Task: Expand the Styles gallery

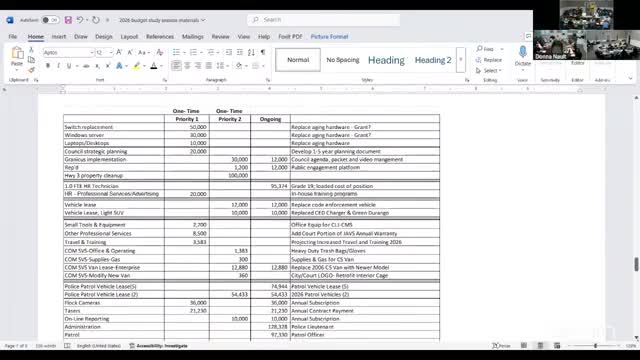Action: (461, 60)
